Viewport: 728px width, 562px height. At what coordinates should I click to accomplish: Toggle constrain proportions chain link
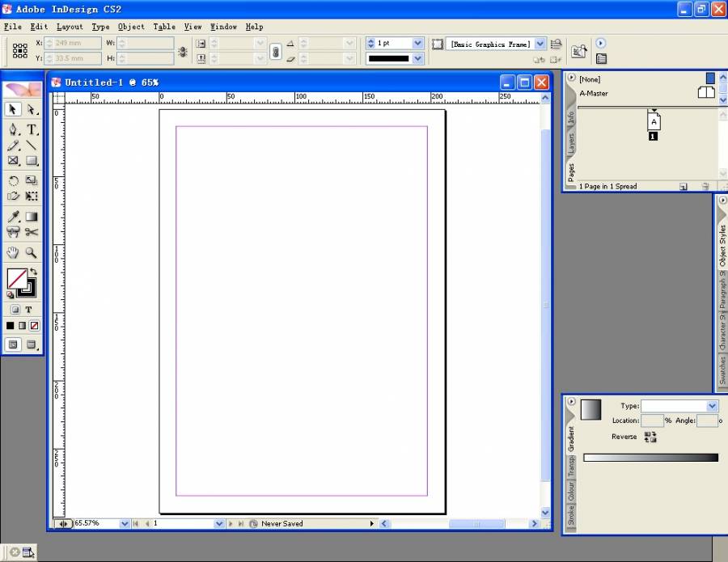pyautogui.click(x=275, y=51)
